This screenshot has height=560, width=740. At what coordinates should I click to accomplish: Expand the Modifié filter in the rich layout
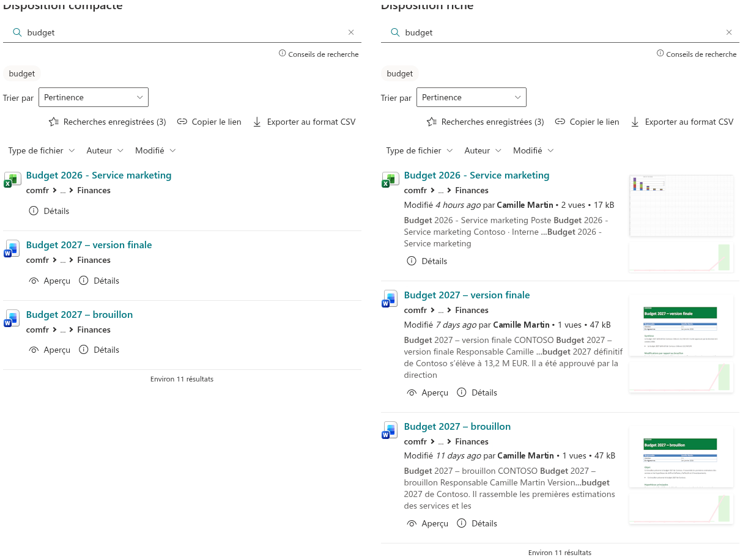pos(534,150)
